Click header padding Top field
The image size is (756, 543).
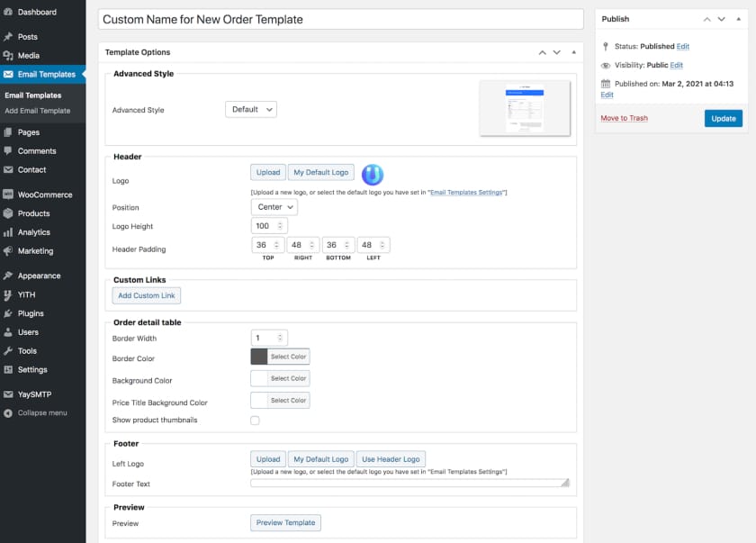click(268, 245)
